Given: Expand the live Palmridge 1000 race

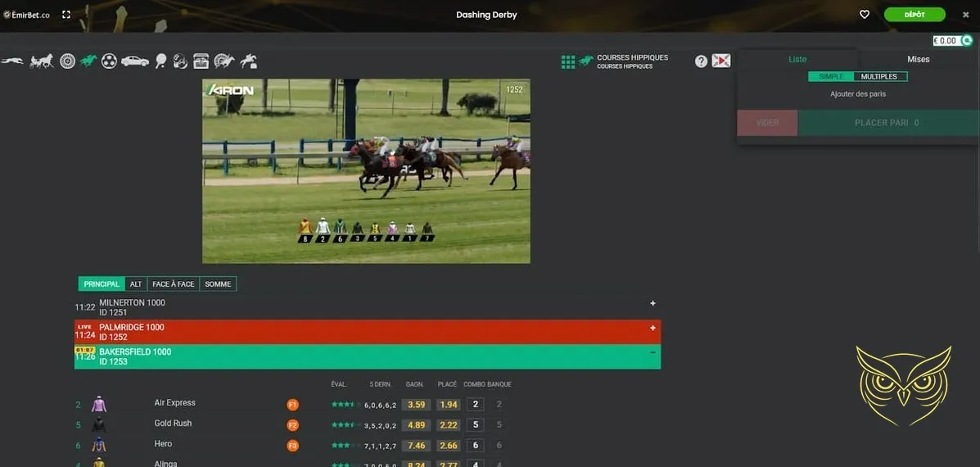Looking at the screenshot, I should pos(653,328).
